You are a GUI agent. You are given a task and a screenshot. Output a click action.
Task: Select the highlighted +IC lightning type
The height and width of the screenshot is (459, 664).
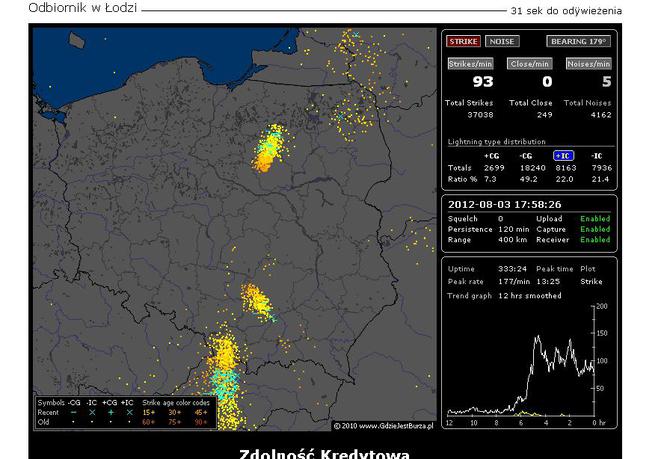[x=564, y=156]
